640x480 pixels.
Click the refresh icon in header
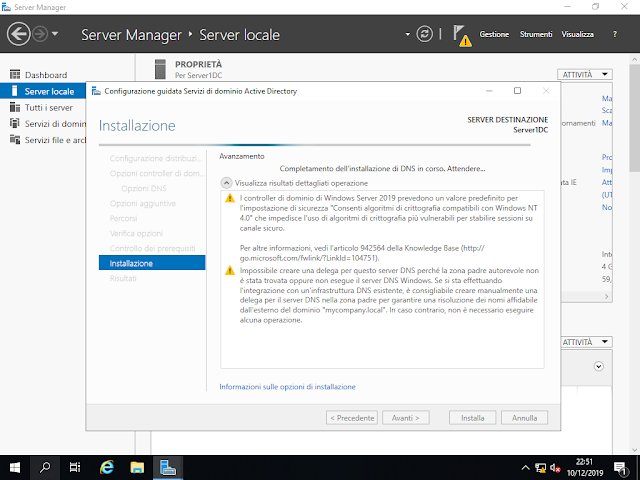(424, 34)
